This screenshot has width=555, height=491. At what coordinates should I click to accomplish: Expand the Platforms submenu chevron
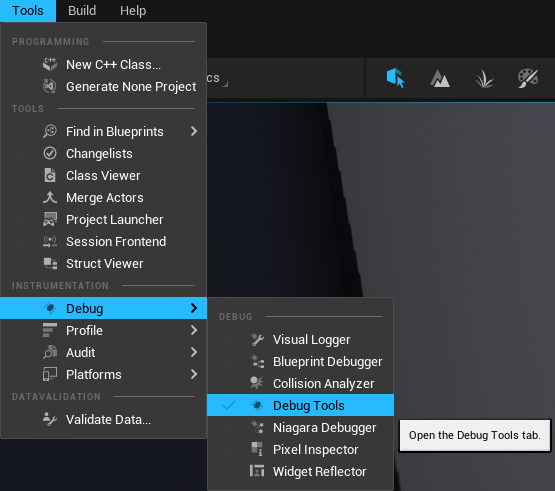(194, 374)
